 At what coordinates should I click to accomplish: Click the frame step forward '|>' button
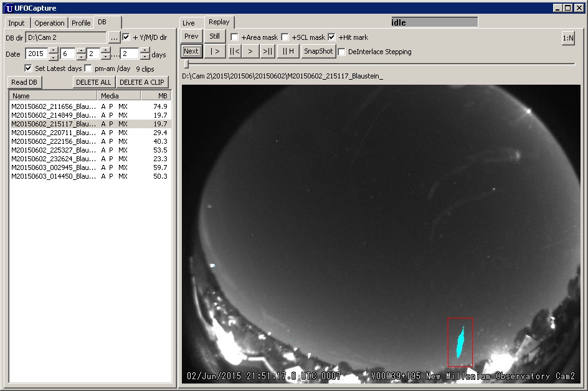214,52
